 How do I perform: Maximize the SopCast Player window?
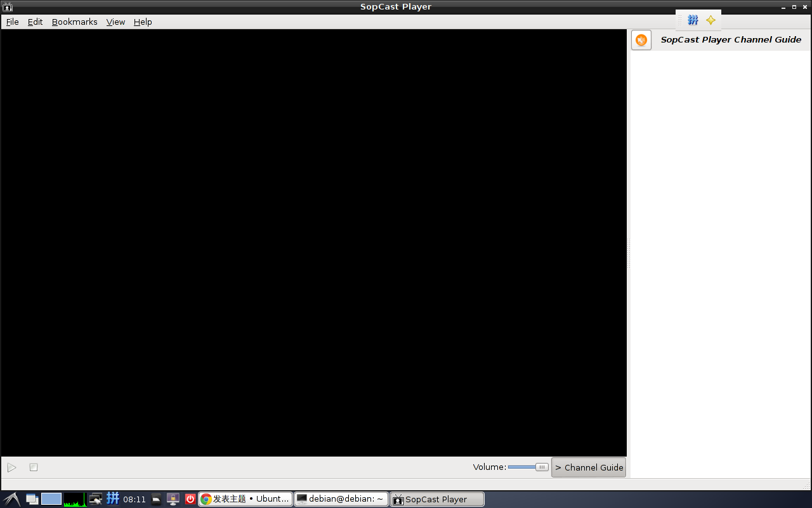(x=794, y=7)
